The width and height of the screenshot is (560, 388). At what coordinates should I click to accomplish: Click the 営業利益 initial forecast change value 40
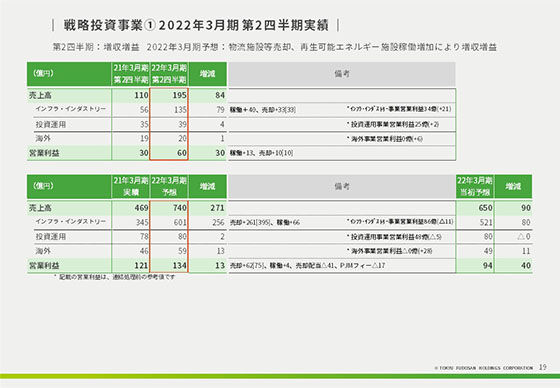[x=526, y=265]
